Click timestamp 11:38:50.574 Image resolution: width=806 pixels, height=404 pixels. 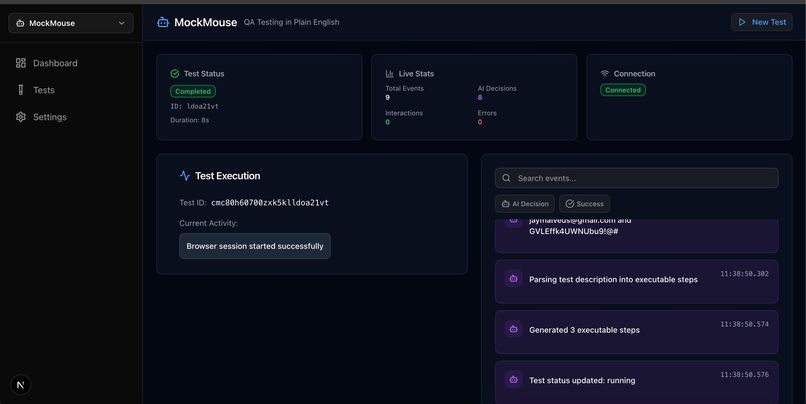pos(744,324)
